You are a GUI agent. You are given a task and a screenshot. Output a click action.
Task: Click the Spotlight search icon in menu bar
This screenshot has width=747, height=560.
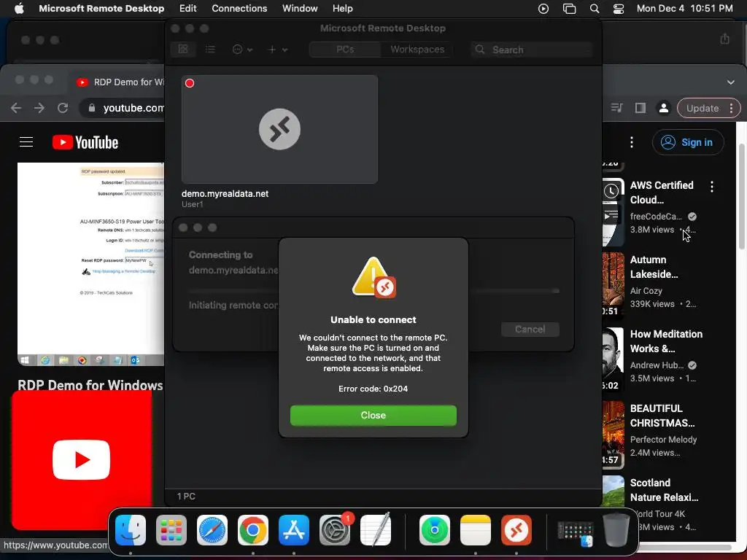point(594,9)
